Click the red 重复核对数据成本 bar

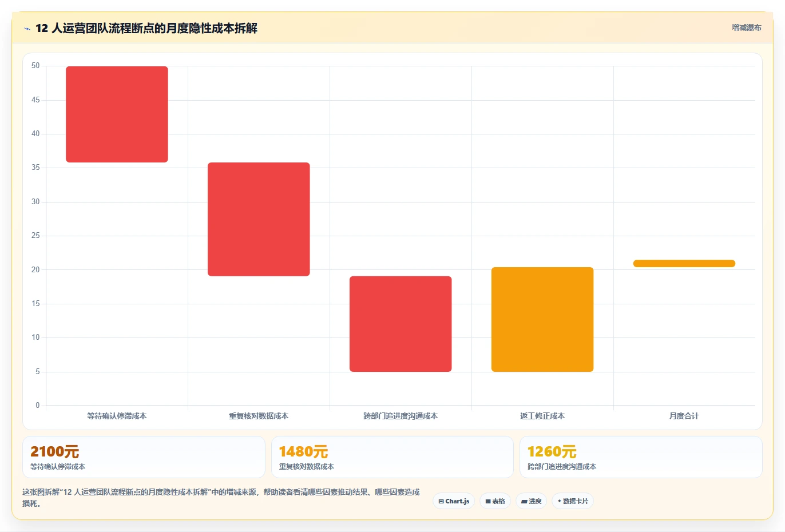[259, 219]
